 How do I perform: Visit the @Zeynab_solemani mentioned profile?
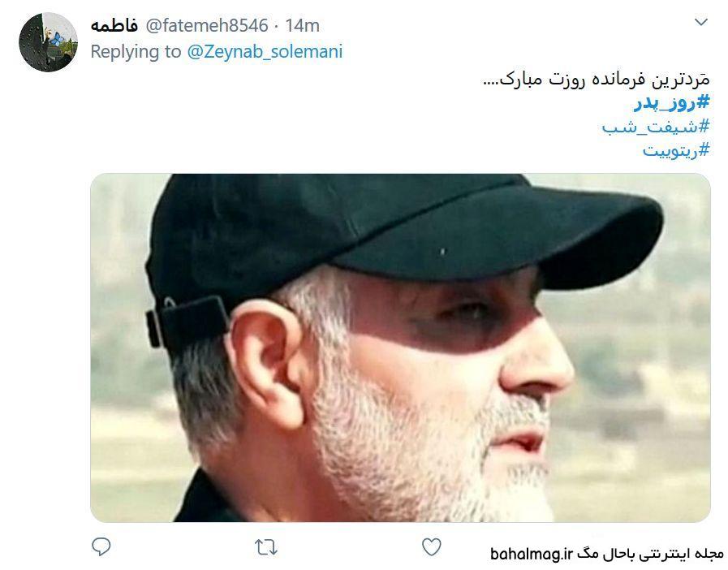click(265, 52)
